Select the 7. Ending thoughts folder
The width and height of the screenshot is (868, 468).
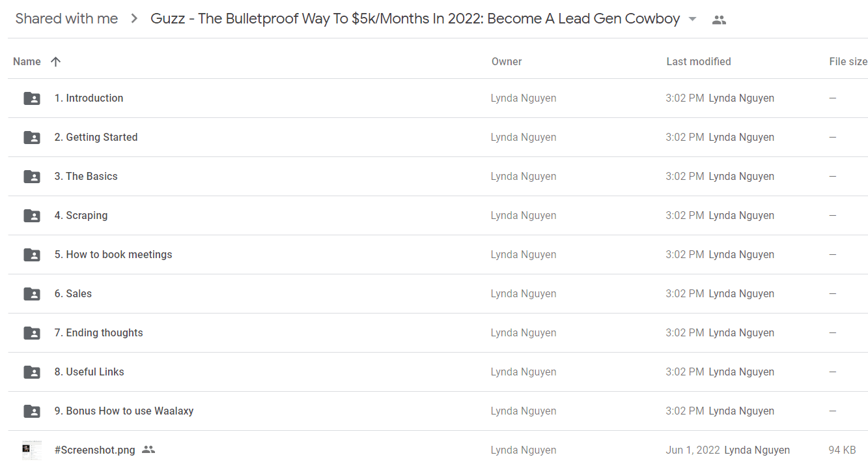(438, 333)
